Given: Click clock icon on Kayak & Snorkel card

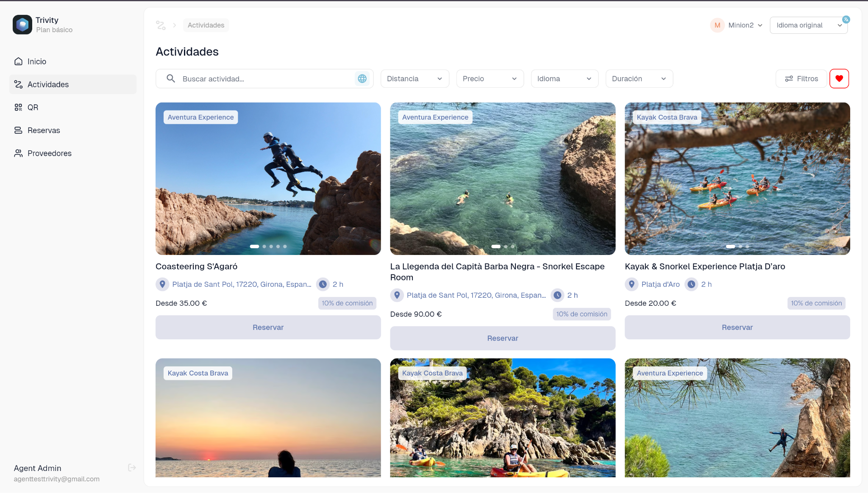Looking at the screenshot, I should (x=691, y=284).
